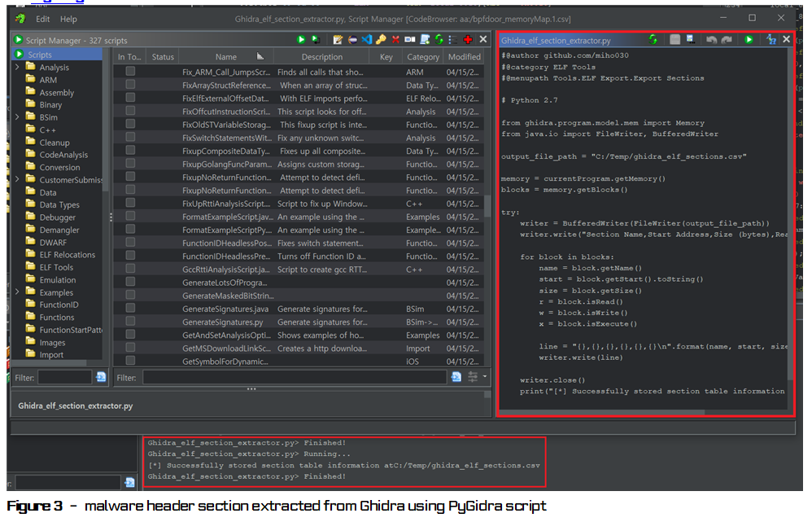Click the red cross Help icon
The height and width of the screenshot is (522, 812).
tap(468, 40)
